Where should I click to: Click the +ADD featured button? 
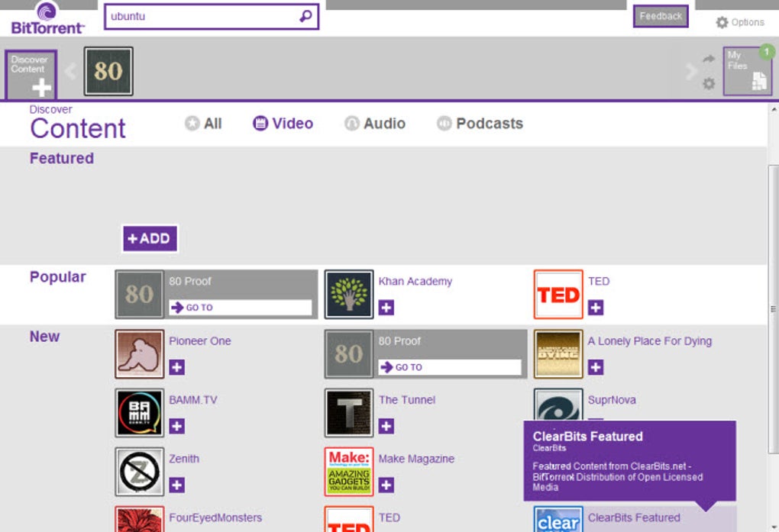(150, 238)
